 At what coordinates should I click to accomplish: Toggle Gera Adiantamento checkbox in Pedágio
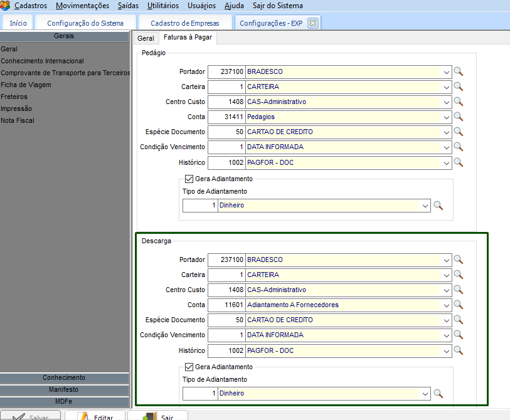[x=189, y=179]
